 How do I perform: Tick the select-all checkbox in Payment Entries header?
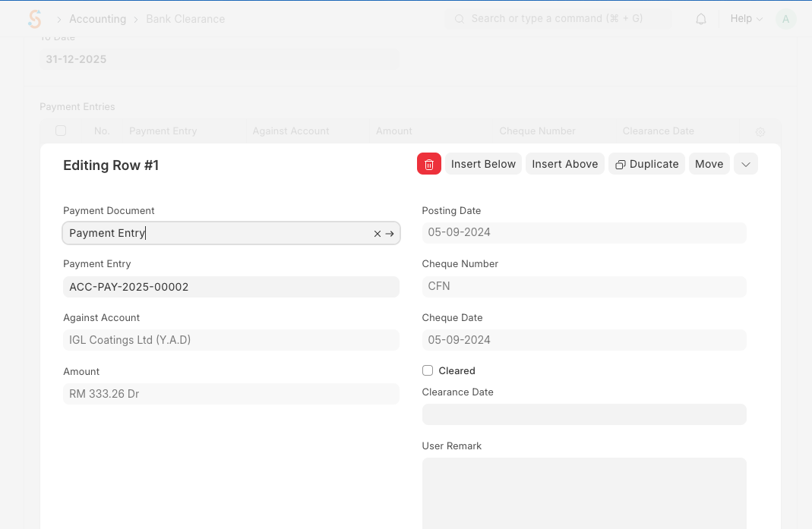(x=61, y=131)
